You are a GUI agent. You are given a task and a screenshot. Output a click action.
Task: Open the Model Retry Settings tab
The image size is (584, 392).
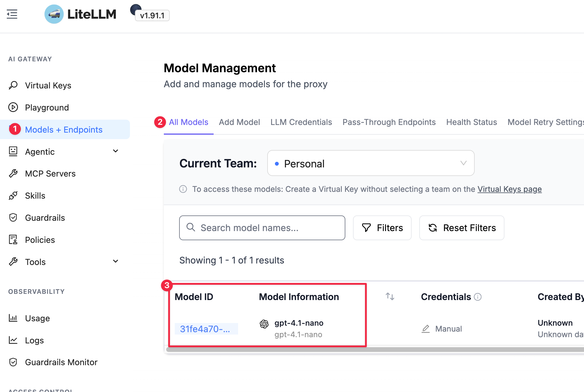tap(546, 122)
